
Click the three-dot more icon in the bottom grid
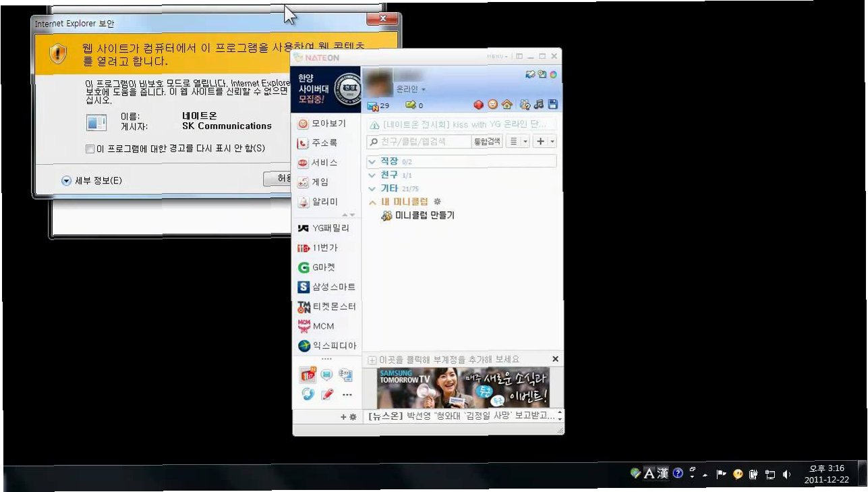[x=347, y=395]
